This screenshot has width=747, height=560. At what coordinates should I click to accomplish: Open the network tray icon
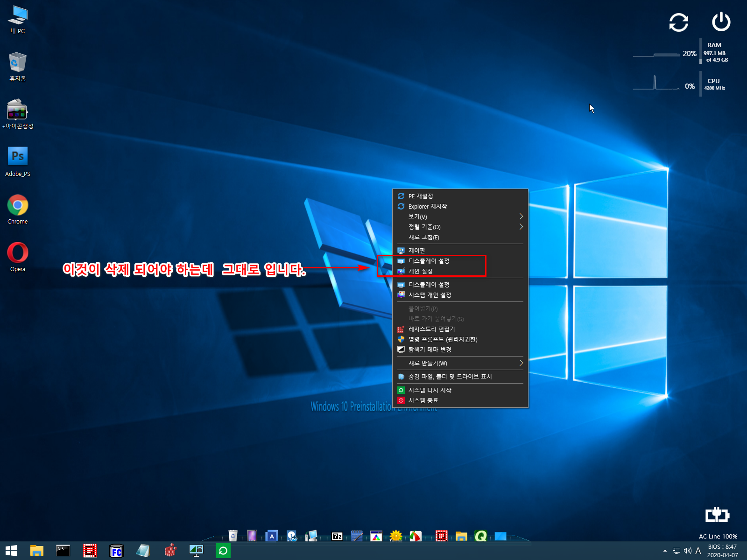[676, 551]
